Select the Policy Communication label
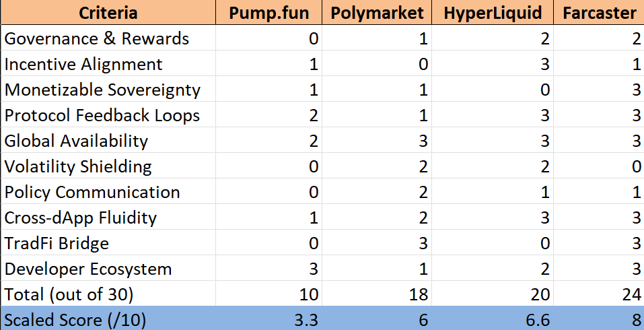 click(x=108, y=191)
